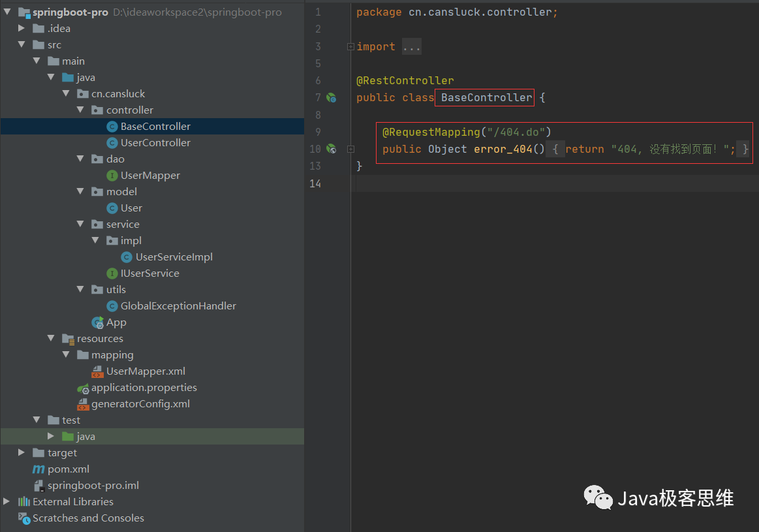Image resolution: width=759 pixels, height=532 pixels.
Task: Open UserMapper.xml mapping file
Action: [146, 371]
